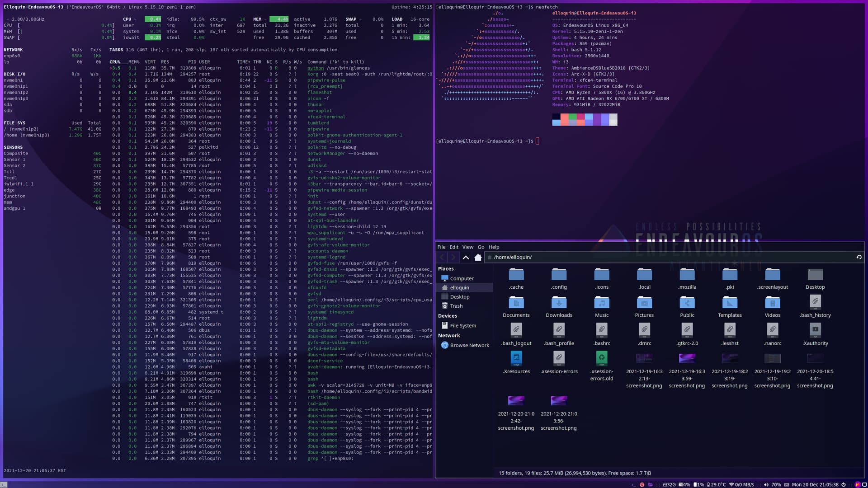Viewport: 868px width, 488px height.
Task: Select the .Xauthority file
Action: (815, 335)
